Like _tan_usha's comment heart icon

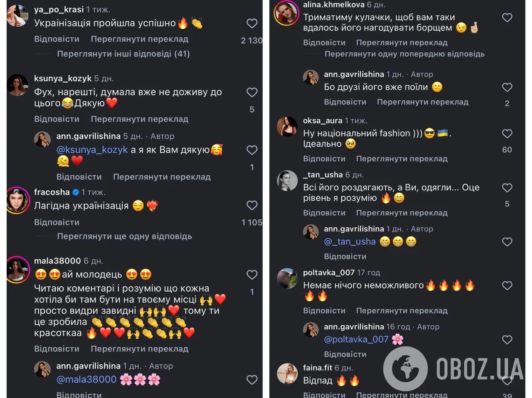coord(507,188)
